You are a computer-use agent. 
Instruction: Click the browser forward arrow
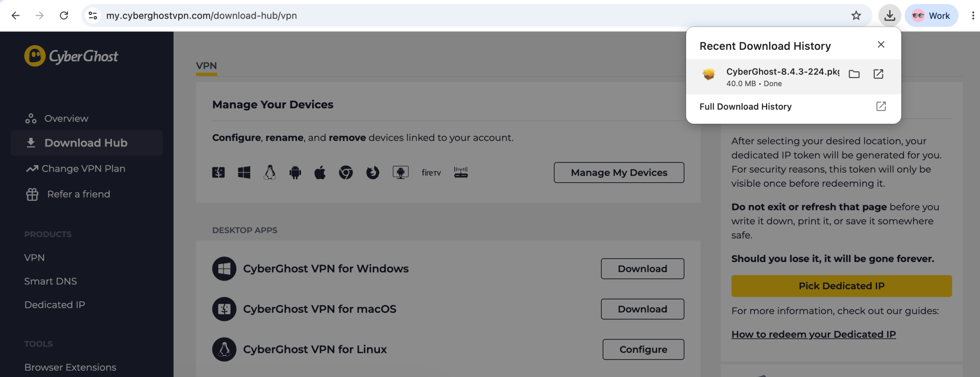(x=40, y=16)
